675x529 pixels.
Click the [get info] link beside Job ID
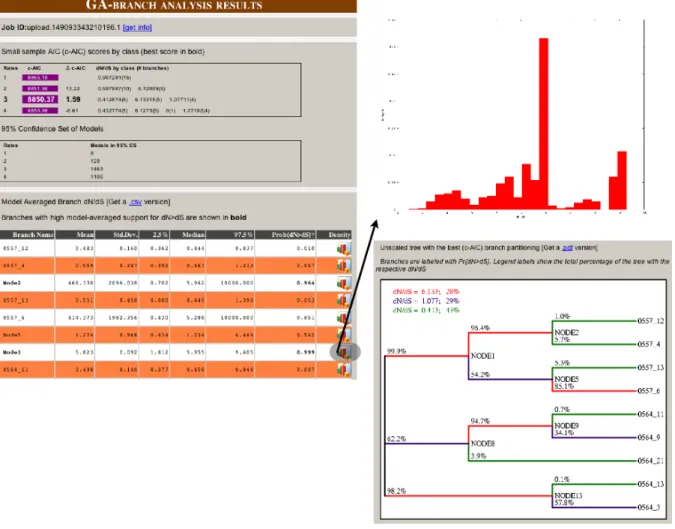(137, 28)
